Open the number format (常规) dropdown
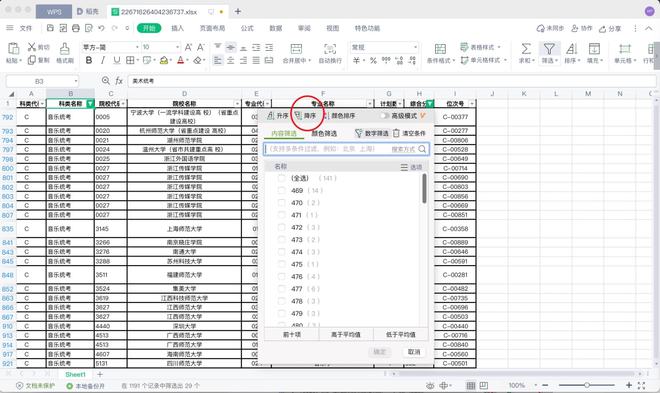 (x=416, y=47)
